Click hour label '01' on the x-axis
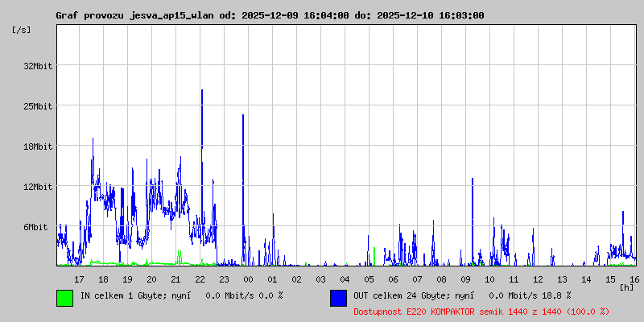The width and height of the screenshot is (644, 322). (272, 279)
